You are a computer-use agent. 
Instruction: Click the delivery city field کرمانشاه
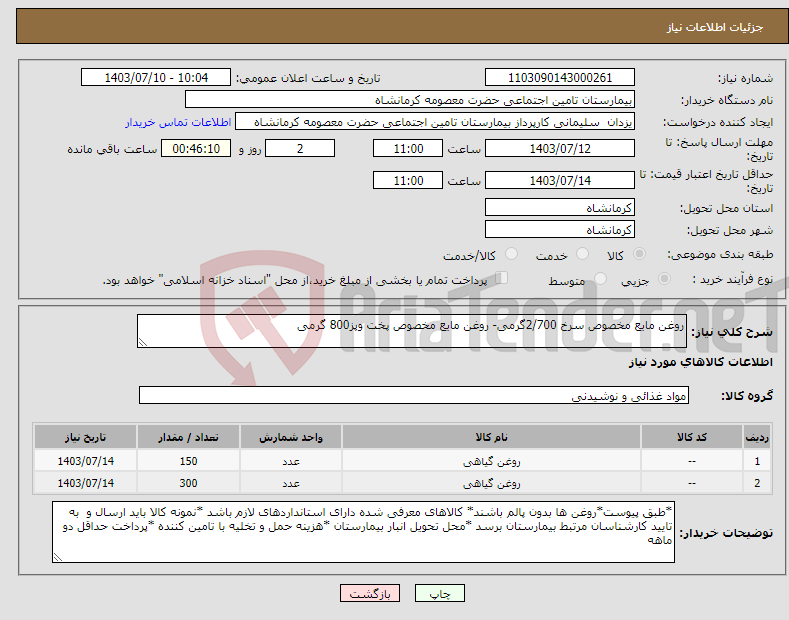tap(560, 229)
